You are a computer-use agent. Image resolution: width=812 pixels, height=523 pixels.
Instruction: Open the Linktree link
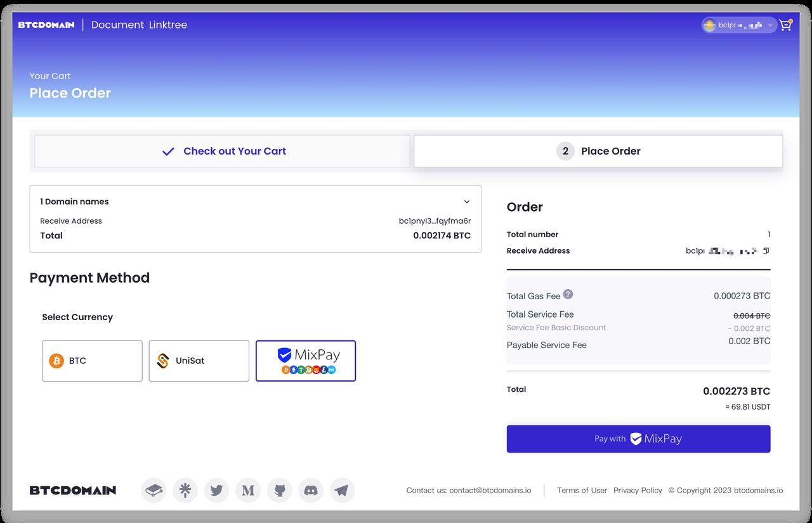[x=168, y=25]
